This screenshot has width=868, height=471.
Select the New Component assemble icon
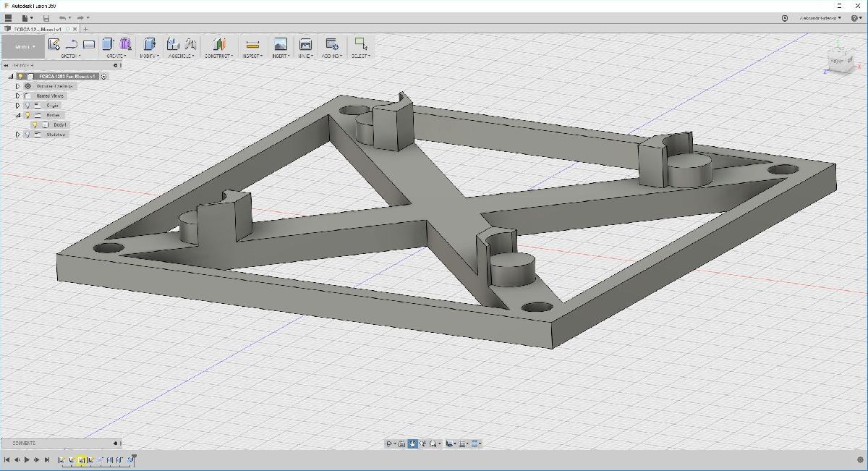173,45
